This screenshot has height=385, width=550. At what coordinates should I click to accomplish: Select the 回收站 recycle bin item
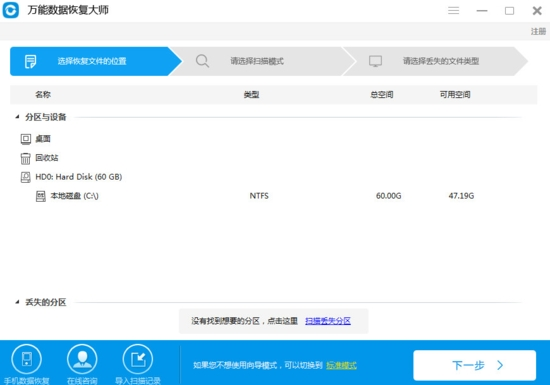click(47, 158)
